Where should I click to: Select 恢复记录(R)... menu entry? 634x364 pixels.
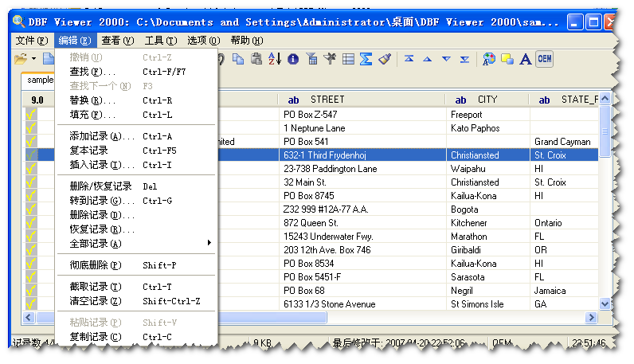[x=136, y=229]
